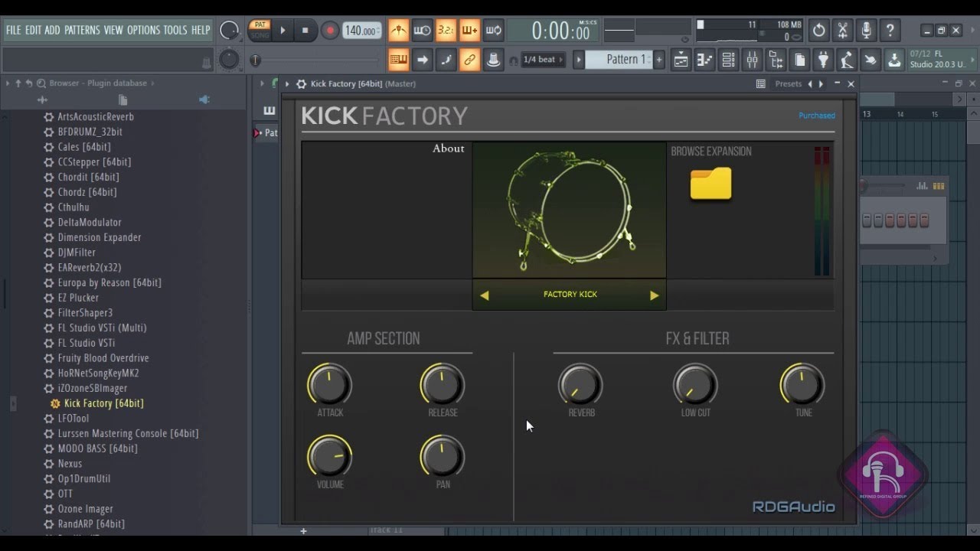This screenshot has height=551, width=980.
Task: Toggle loop recording button
Action: (493, 31)
